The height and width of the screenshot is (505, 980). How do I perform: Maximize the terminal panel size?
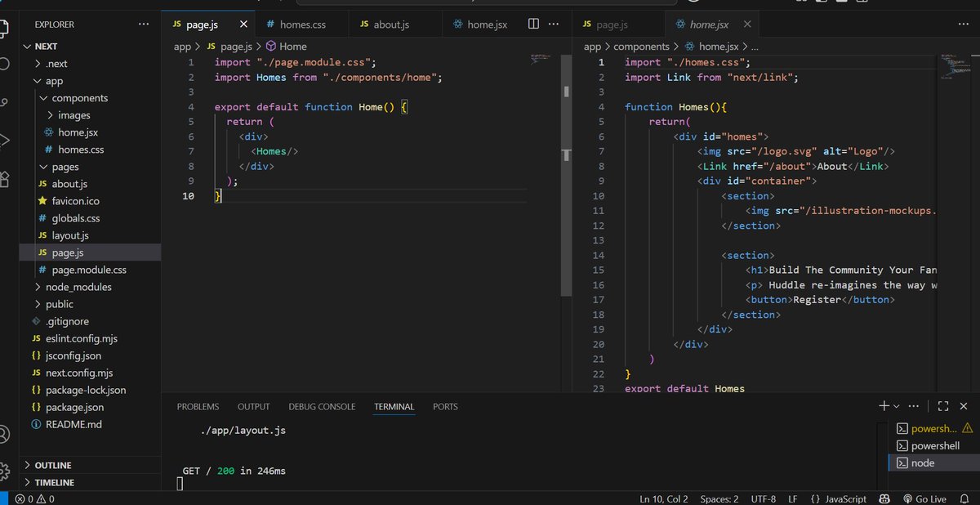pyautogui.click(x=943, y=406)
